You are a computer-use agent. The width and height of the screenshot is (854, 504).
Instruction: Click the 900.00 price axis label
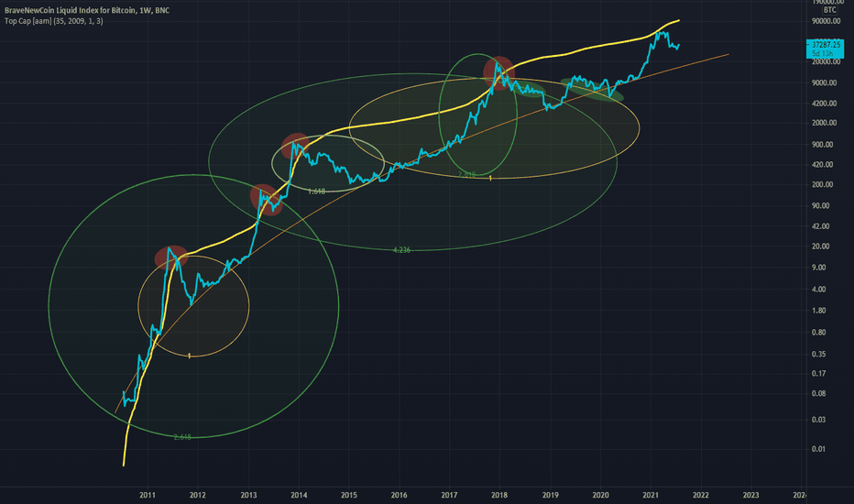click(x=823, y=145)
